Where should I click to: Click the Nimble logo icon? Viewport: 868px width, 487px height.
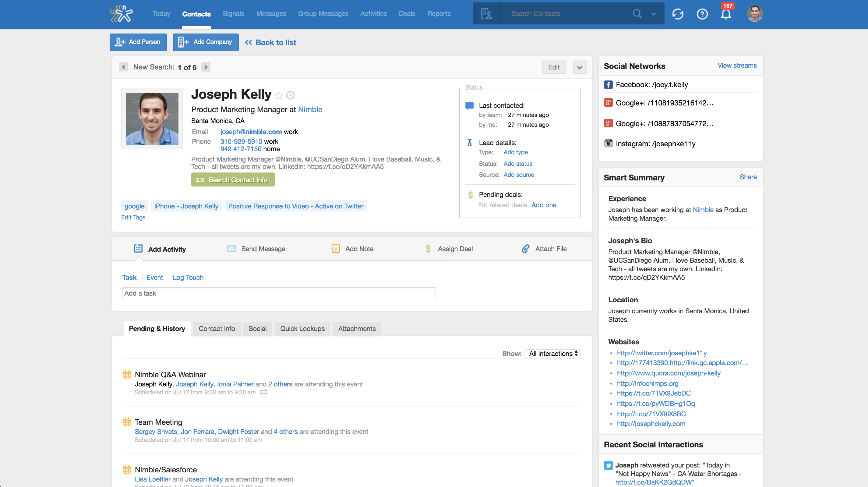tap(121, 14)
